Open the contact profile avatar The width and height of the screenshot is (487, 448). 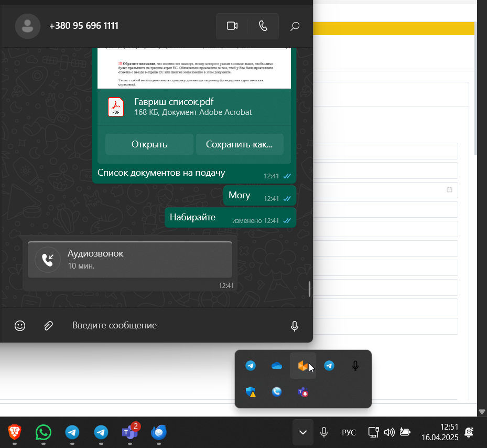pyautogui.click(x=28, y=26)
